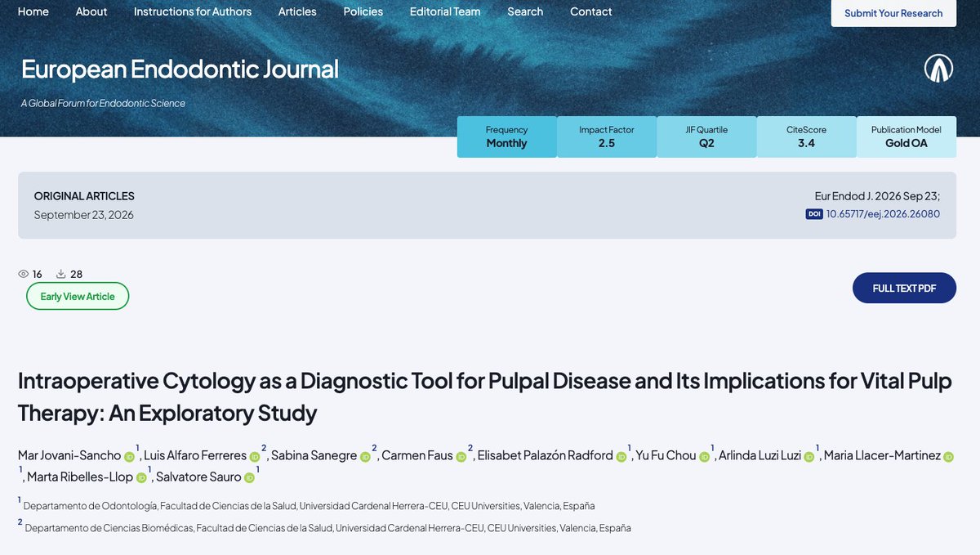Click author name Yu Fu Chou
Viewport: 980px width, 555px height.
coord(666,455)
